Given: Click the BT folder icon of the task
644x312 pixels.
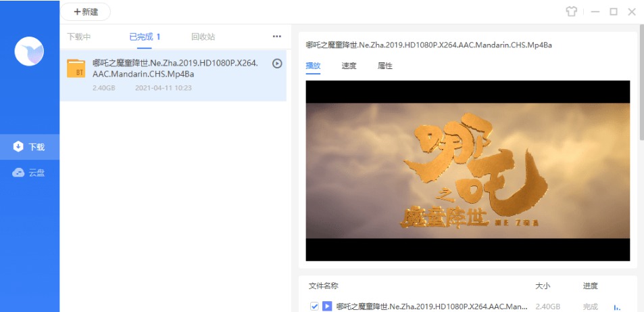Looking at the screenshot, I should (x=76, y=68).
